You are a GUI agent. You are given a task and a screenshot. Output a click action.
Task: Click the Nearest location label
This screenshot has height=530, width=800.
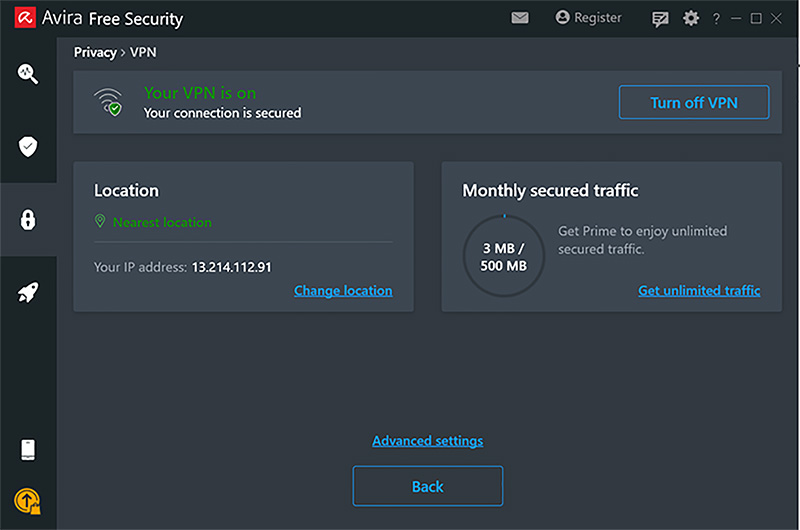162,222
